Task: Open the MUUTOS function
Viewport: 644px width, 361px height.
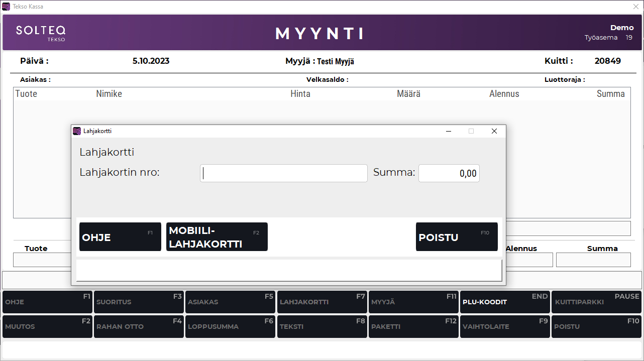Action: tap(47, 326)
